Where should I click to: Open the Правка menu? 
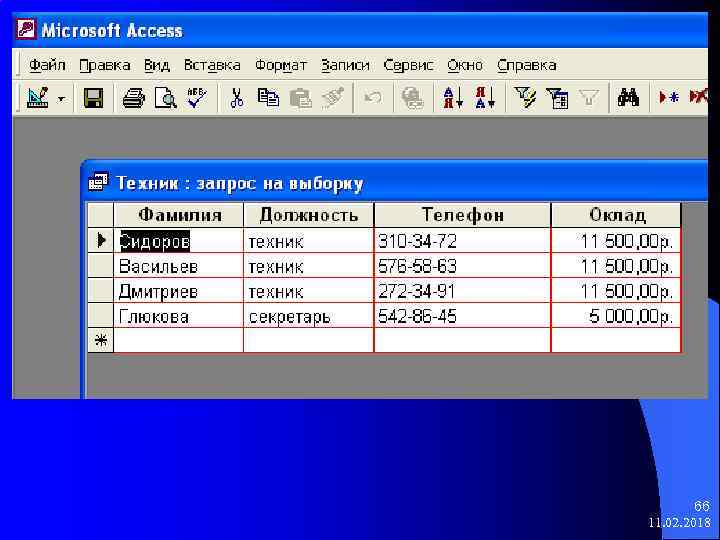(105, 65)
